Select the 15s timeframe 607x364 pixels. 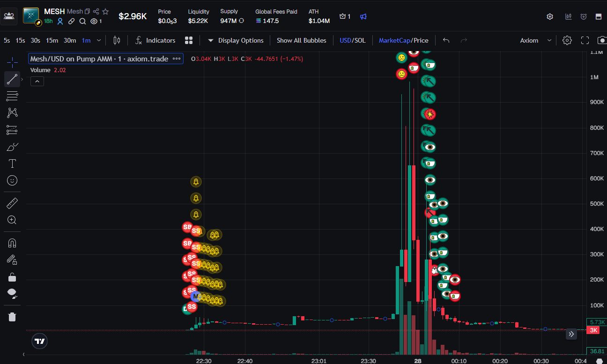coord(20,40)
